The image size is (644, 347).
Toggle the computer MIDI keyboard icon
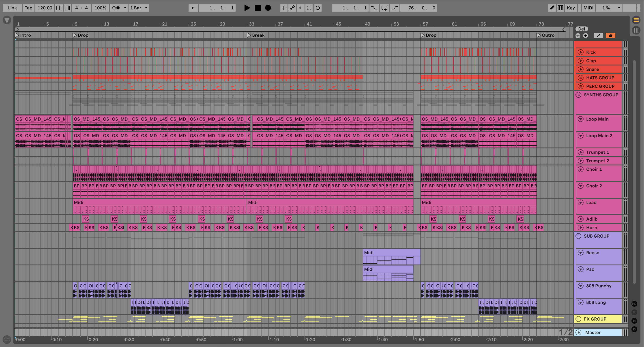point(560,8)
